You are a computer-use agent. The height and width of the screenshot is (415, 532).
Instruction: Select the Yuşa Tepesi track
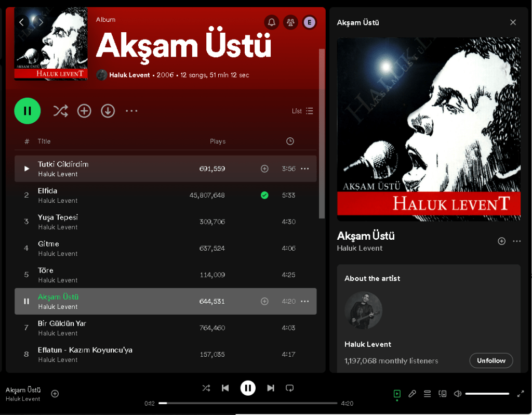(x=166, y=222)
